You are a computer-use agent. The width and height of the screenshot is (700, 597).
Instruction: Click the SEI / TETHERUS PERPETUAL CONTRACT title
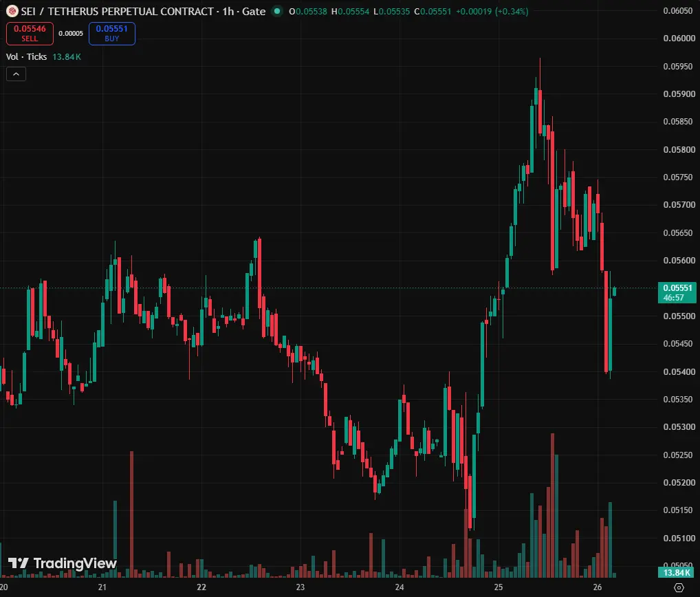[x=118, y=11]
